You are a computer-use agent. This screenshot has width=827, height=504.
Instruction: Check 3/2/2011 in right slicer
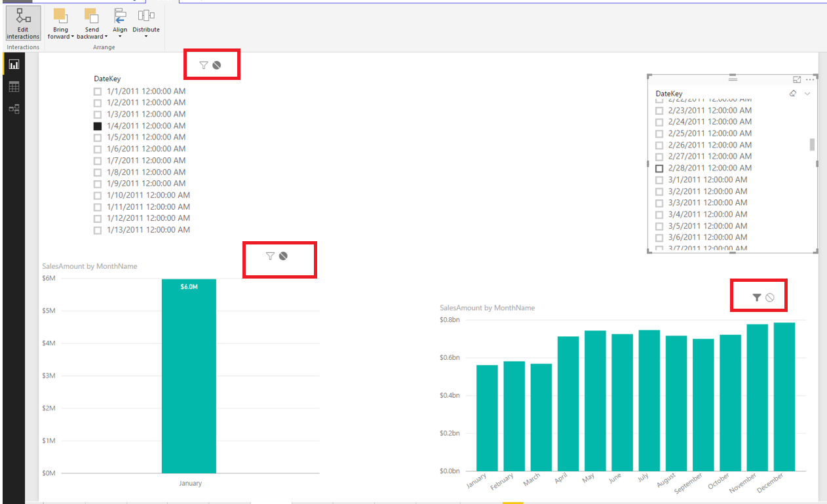coord(659,191)
